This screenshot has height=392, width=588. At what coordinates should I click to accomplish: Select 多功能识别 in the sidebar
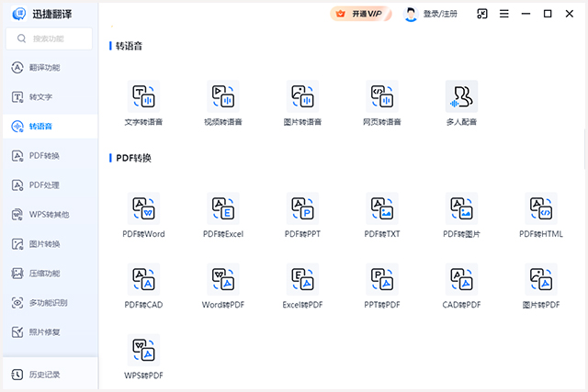coord(51,303)
